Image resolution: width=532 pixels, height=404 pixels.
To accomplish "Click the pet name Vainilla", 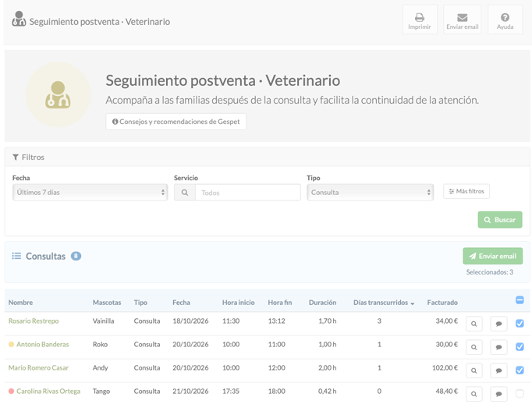I will pos(103,321).
